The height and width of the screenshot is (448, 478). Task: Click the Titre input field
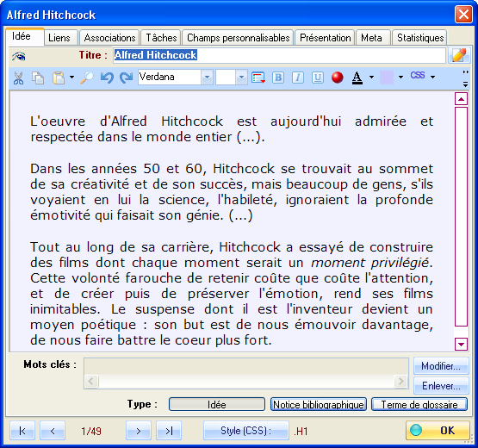(x=279, y=55)
